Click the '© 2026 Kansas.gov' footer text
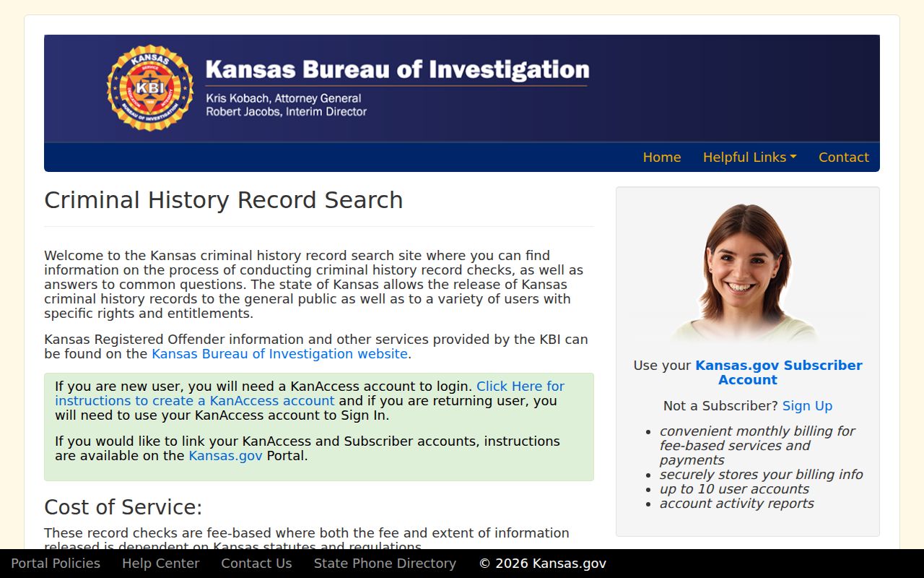The image size is (924, 578). (543, 564)
